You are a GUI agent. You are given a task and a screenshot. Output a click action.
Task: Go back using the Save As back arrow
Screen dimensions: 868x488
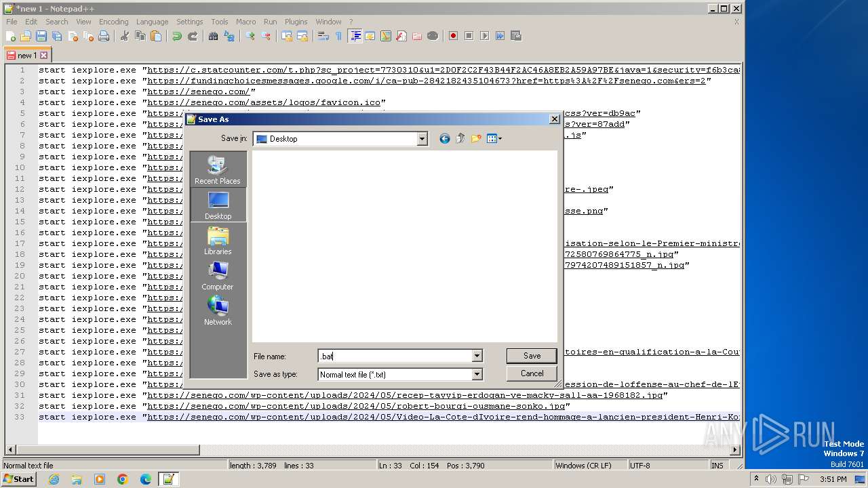click(x=444, y=138)
